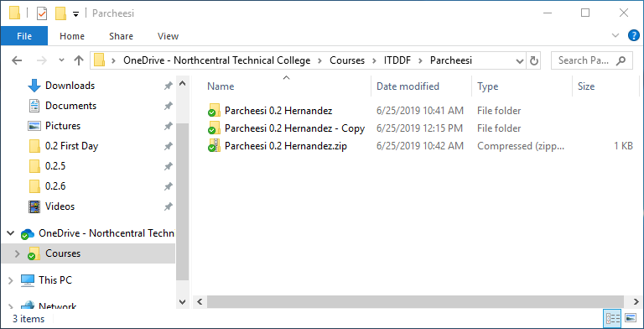The image size is (644, 329).
Task: Select Courses in navigation pane
Action: [63, 253]
